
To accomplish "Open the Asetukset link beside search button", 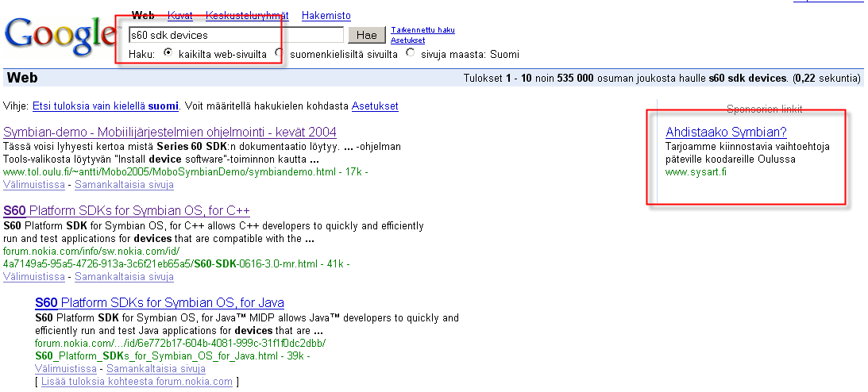I will (x=407, y=40).
